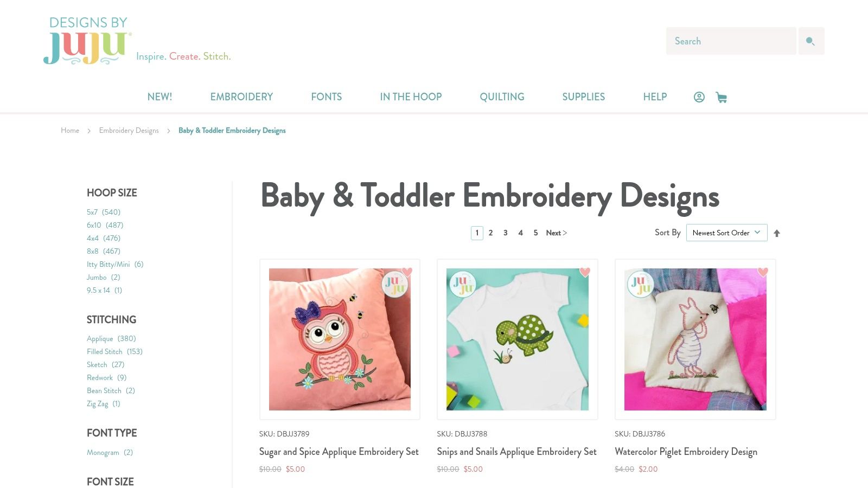
Task: Go to page 3 of results
Action: pyautogui.click(x=506, y=233)
